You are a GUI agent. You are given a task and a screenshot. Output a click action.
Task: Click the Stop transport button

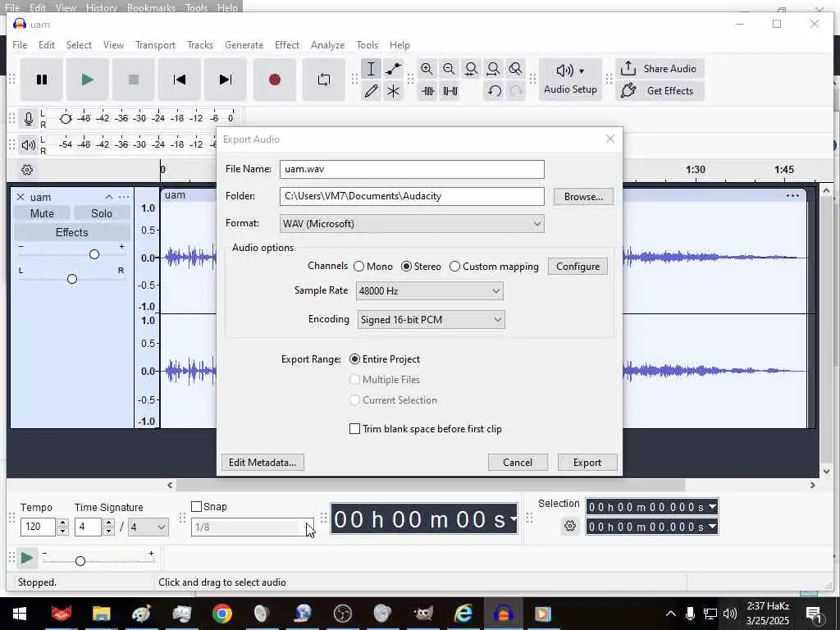click(x=134, y=80)
